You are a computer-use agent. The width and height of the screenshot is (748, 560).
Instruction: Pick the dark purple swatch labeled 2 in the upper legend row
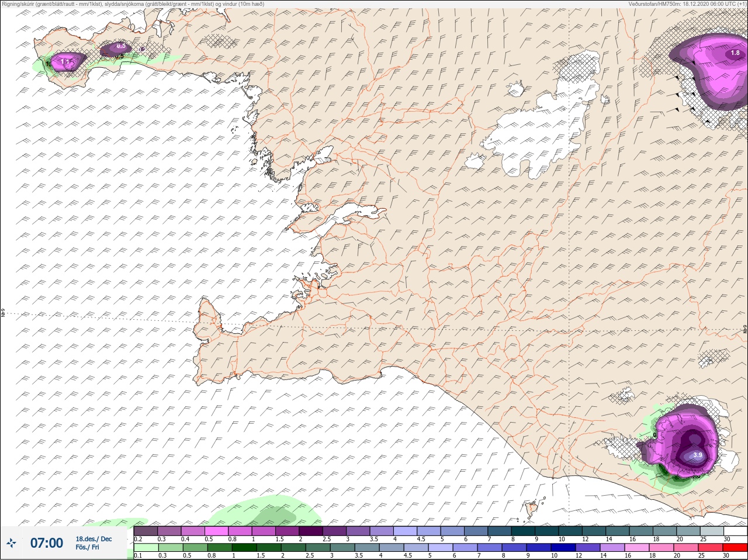tap(311, 531)
